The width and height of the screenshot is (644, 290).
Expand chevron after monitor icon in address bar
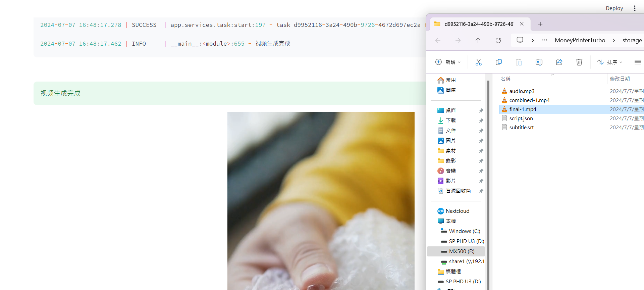(x=533, y=40)
